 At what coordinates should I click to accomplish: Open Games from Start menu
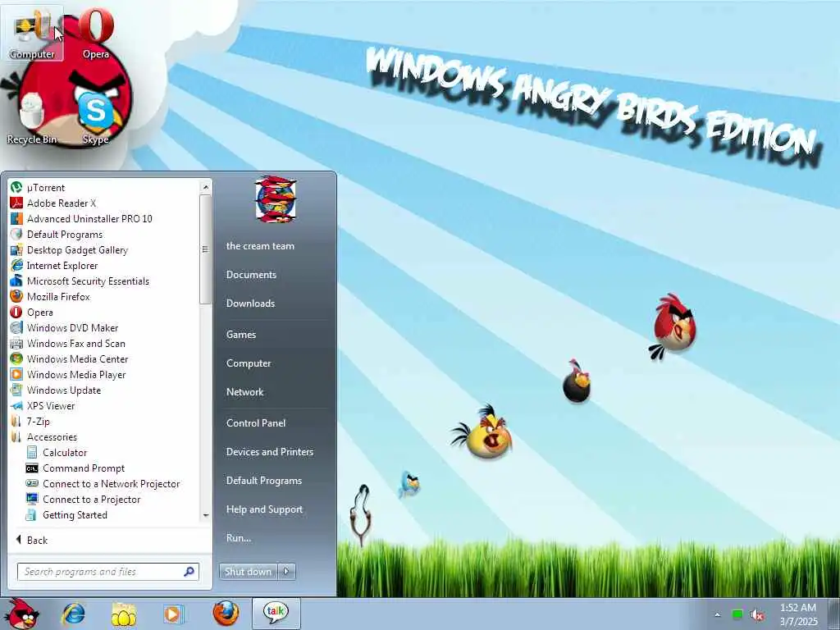point(241,335)
